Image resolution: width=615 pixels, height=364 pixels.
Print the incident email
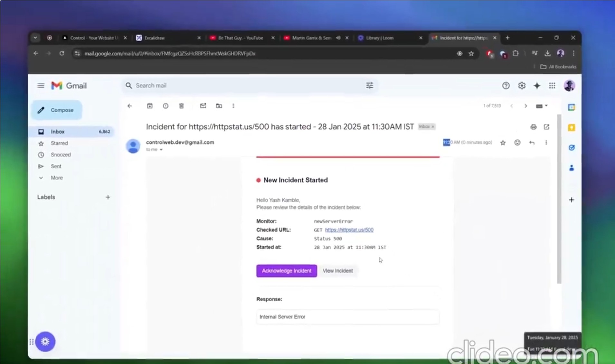[x=534, y=127]
